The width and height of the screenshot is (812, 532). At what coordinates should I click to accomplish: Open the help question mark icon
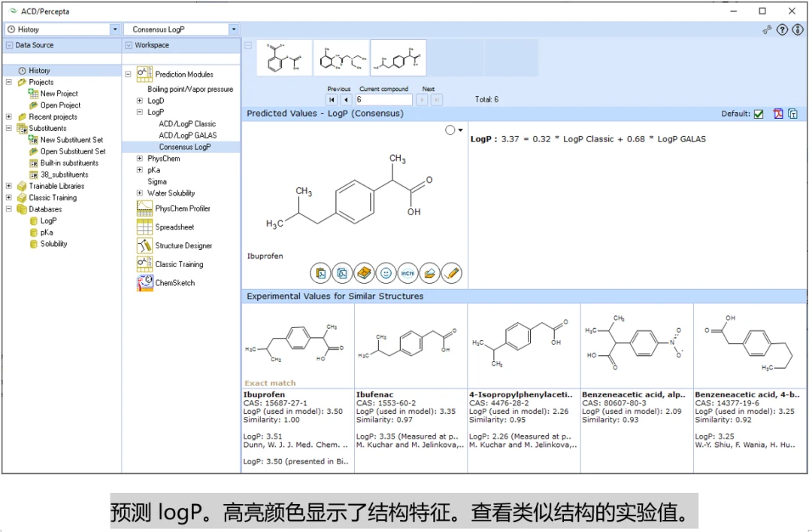click(x=782, y=29)
